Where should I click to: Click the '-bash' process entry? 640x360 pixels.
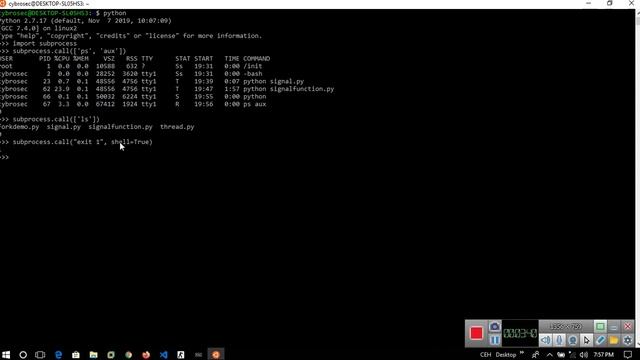(x=253, y=74)
